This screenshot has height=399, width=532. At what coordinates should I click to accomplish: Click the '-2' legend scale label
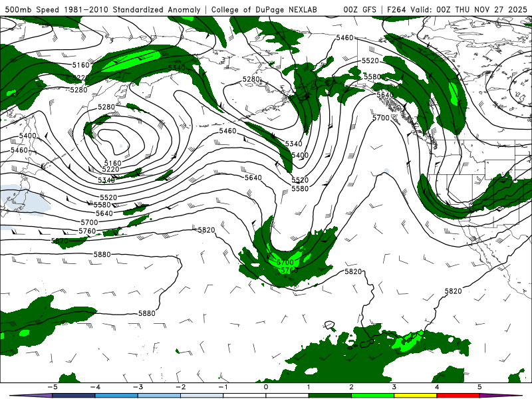(x=180, y=387)
